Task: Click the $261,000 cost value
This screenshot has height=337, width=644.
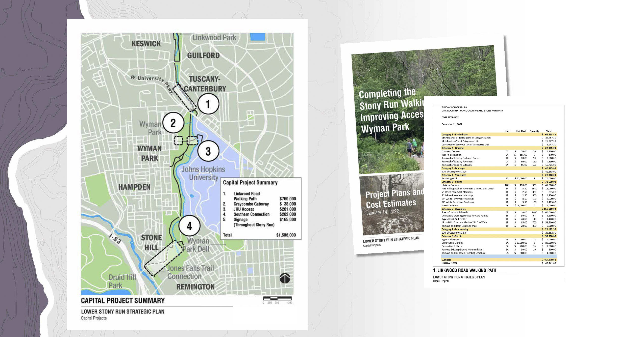Action: pos(288,209)
